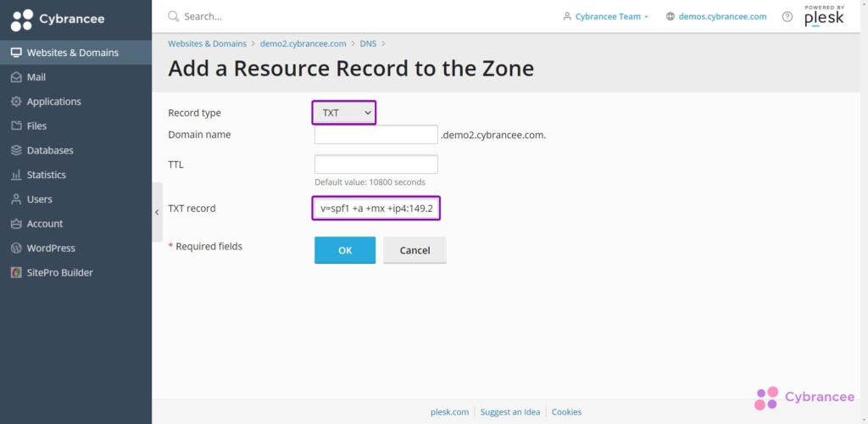This screenshot has height=424, width=868.
Task: Click the Files folder icon
Action: (x=16, y=126)
